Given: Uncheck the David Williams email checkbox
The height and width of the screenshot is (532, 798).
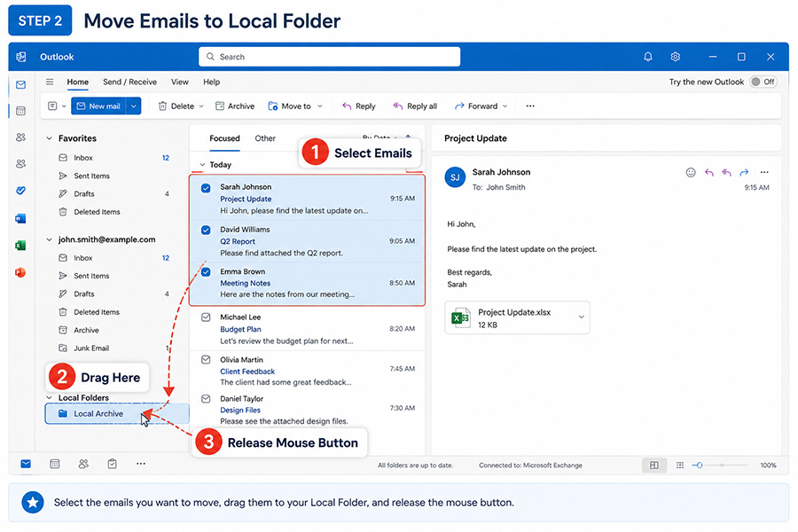Looking at the screenshot, I should coord(206,231).
